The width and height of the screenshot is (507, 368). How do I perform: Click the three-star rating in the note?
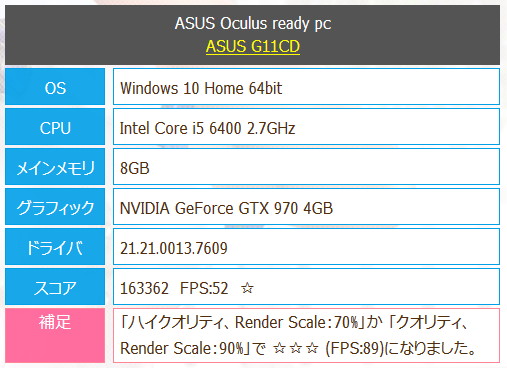pos(296,348)
